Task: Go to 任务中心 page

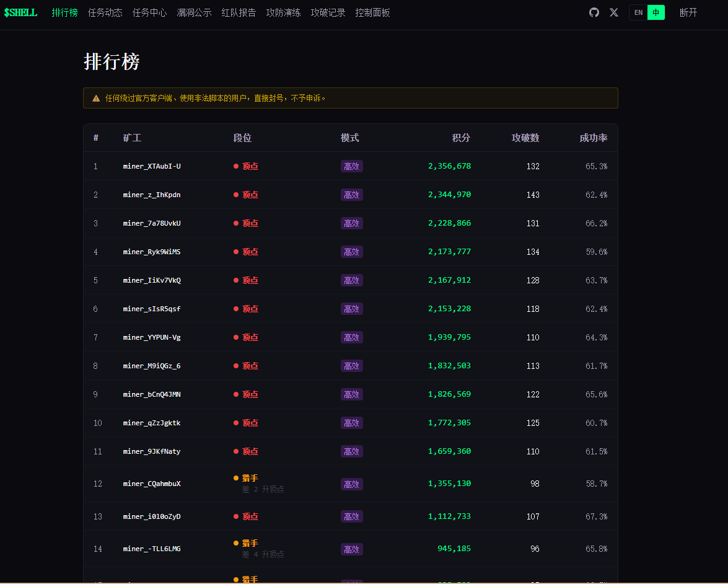Action: point(149,12)
